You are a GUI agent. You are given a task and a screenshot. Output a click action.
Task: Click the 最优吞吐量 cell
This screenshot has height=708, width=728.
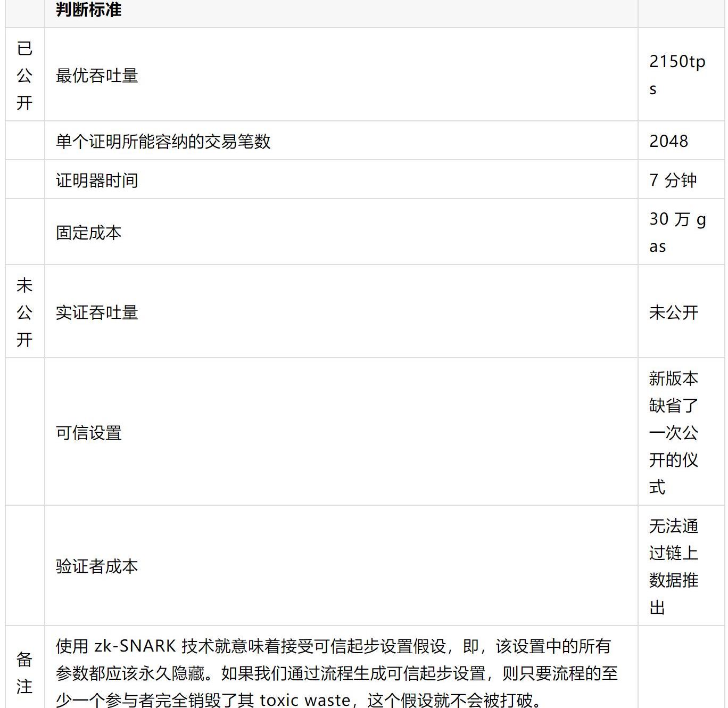coord(97,76)
